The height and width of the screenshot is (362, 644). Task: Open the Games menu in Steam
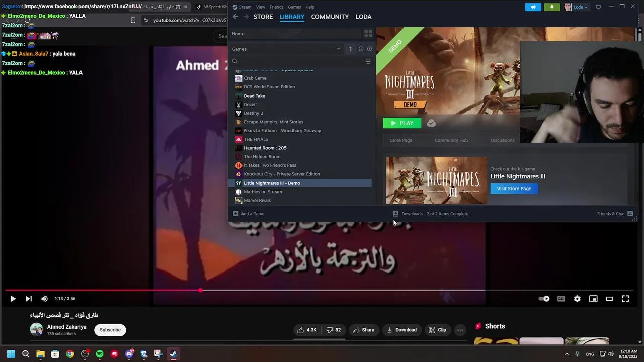coord(294,7)
